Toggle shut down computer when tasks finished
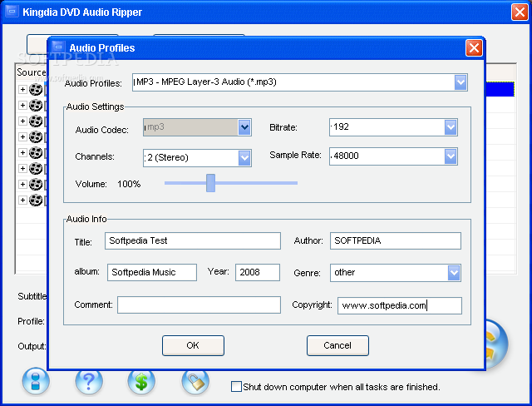This screenshot has width=532, height=406. (236, 387)
